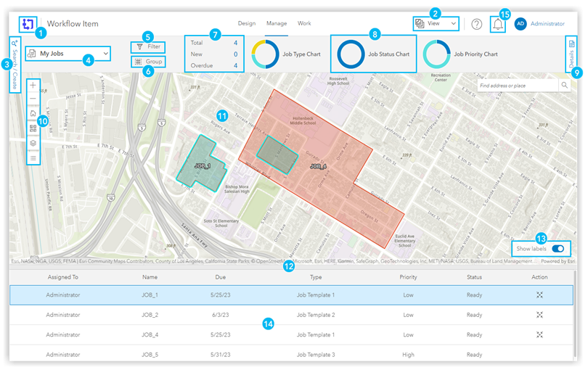The image size is (588, 370).
Task: Click the Find address or place field
Action: pos(517,86)
